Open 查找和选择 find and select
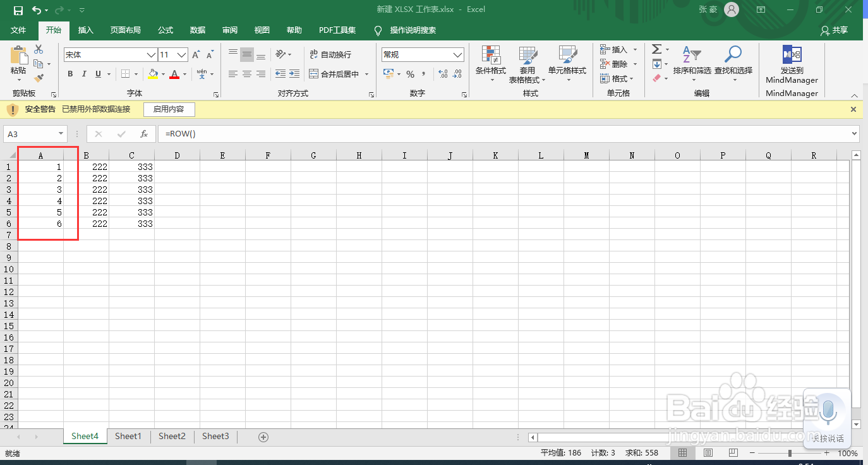The image size is (868, 465). [733, 64]
